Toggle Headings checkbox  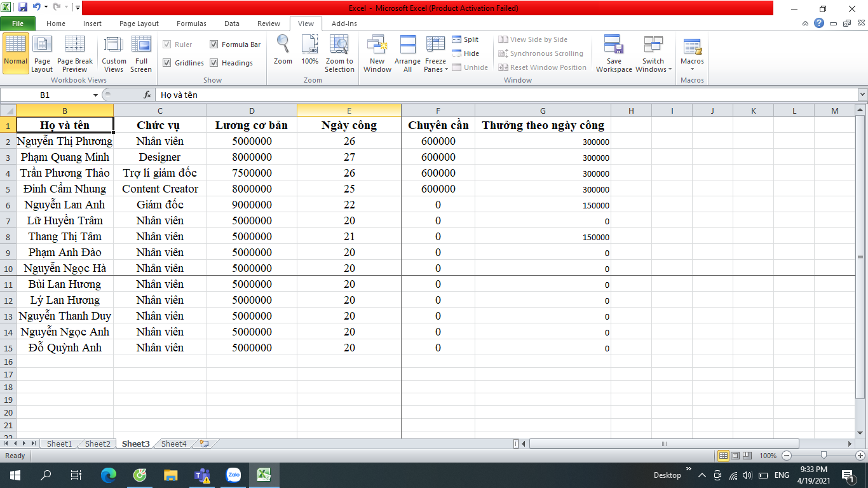(x=214, y=63)
